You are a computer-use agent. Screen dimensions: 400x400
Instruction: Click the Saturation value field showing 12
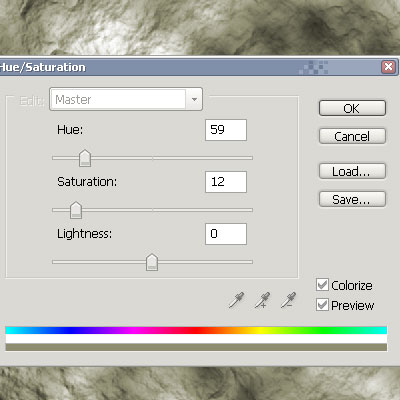(x=226, y=182)
